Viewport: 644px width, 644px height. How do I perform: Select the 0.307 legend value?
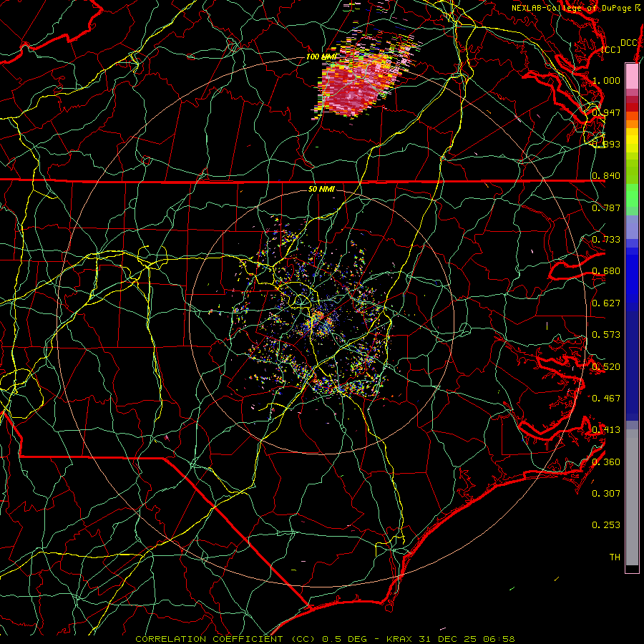pos(606,494)
